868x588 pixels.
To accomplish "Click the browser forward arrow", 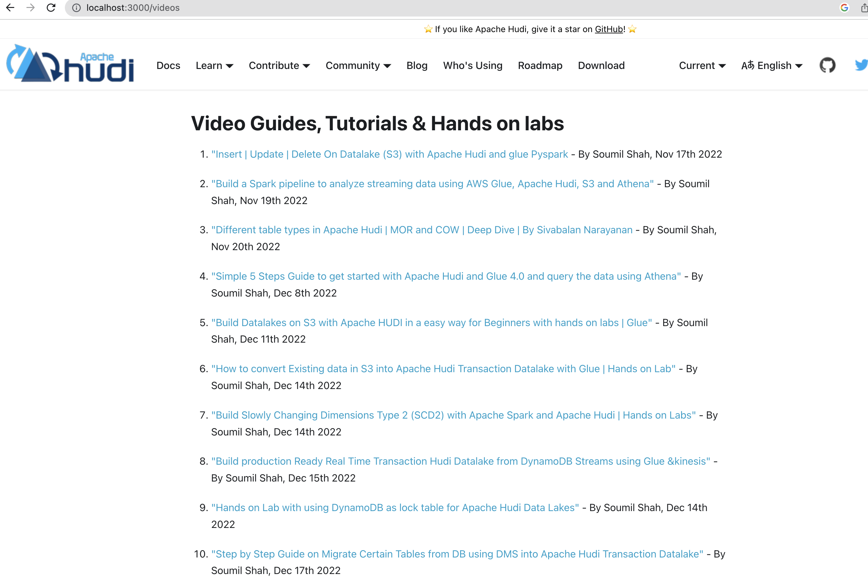I will [x=31, y=7].
